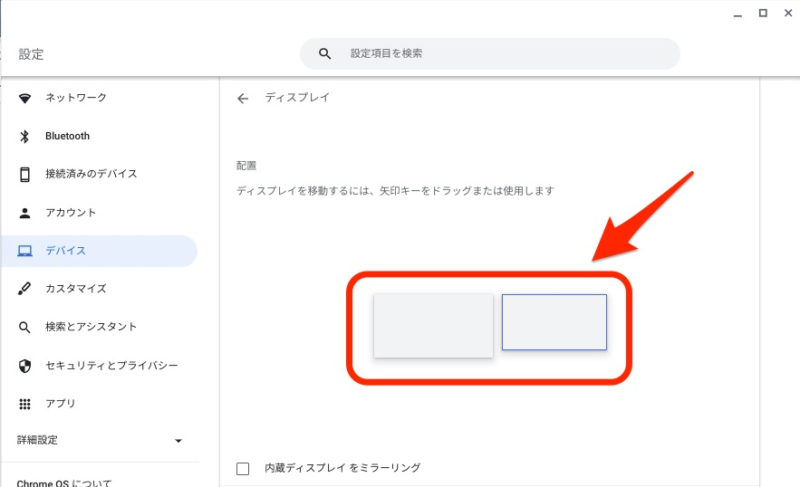The image size is (800, 487).
Task: Click the 設定項目を検索 search field
Action: [490, 54]
